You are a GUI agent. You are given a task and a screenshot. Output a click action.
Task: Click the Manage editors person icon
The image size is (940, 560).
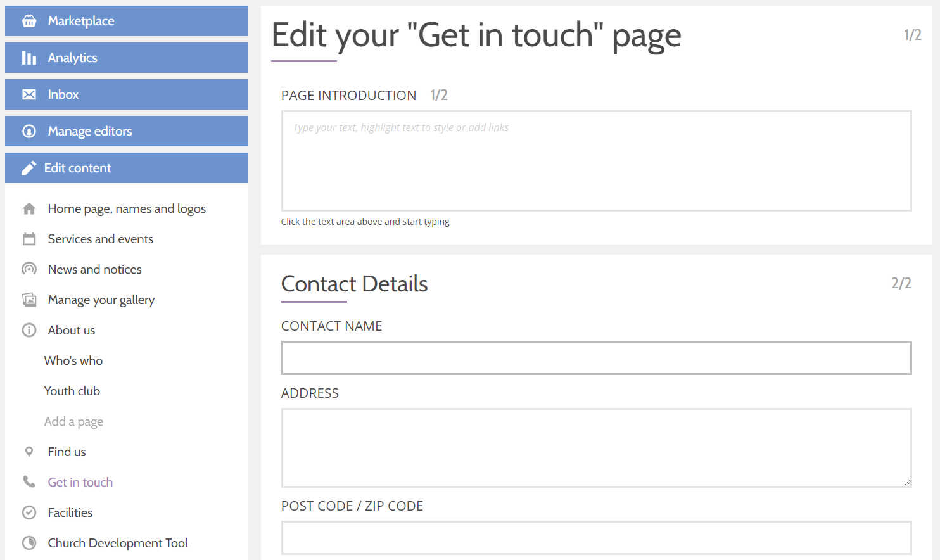pos(29,131)
